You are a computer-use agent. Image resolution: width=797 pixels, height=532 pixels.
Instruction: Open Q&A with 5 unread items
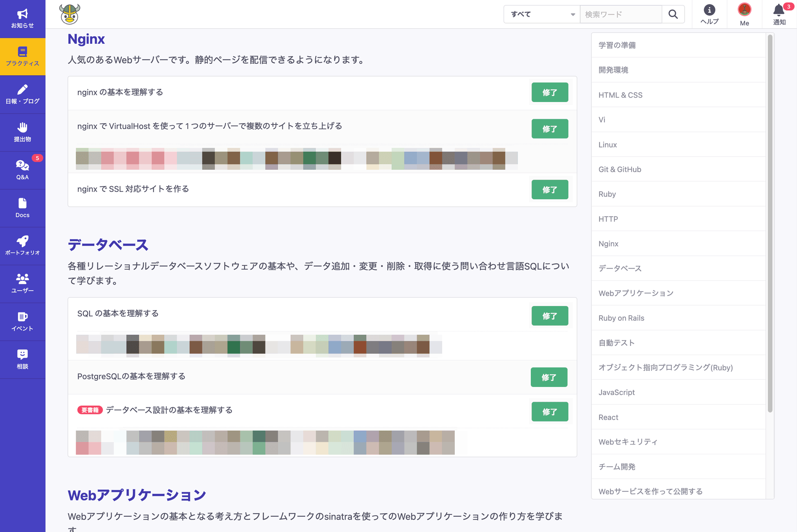click(22, 170)
